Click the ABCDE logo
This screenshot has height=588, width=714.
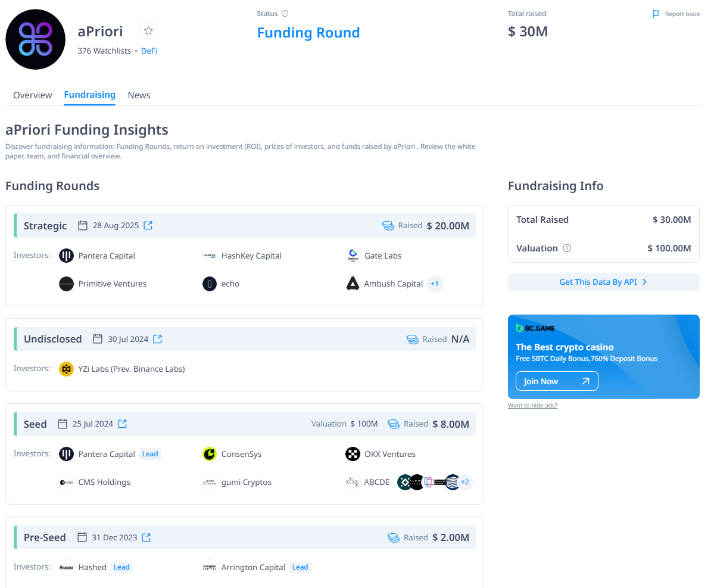click(x=353, y=483)
